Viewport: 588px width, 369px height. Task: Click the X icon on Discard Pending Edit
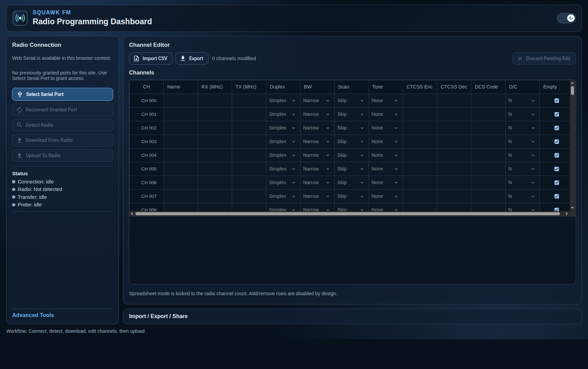pyautogui.click(x=520, y=58)
